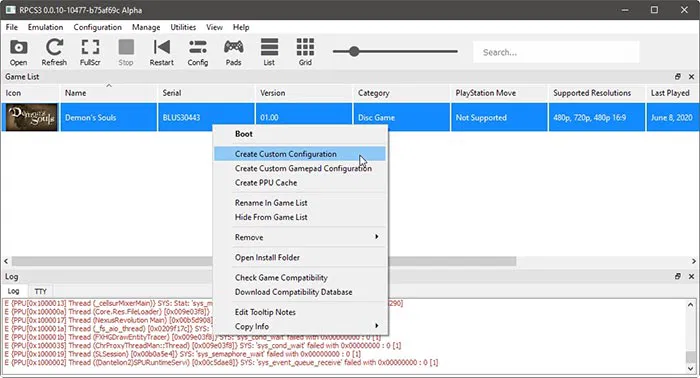Select Rename In Game List
700x378 pixels.
(300, 203)
